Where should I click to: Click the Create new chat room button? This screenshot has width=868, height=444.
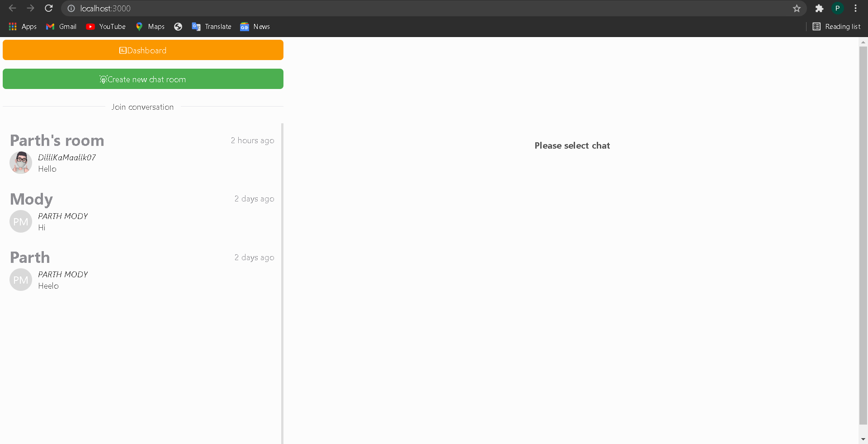click(143, 79)
